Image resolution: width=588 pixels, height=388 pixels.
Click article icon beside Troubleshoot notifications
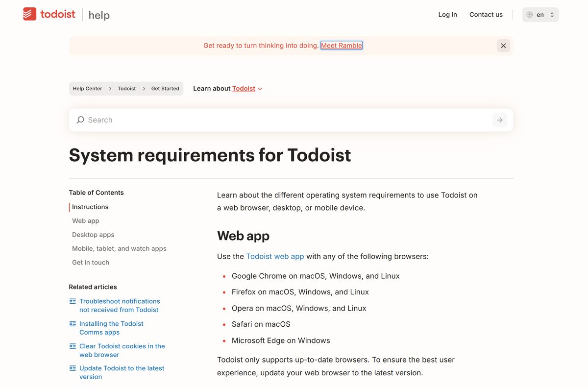tap(73, 301)
